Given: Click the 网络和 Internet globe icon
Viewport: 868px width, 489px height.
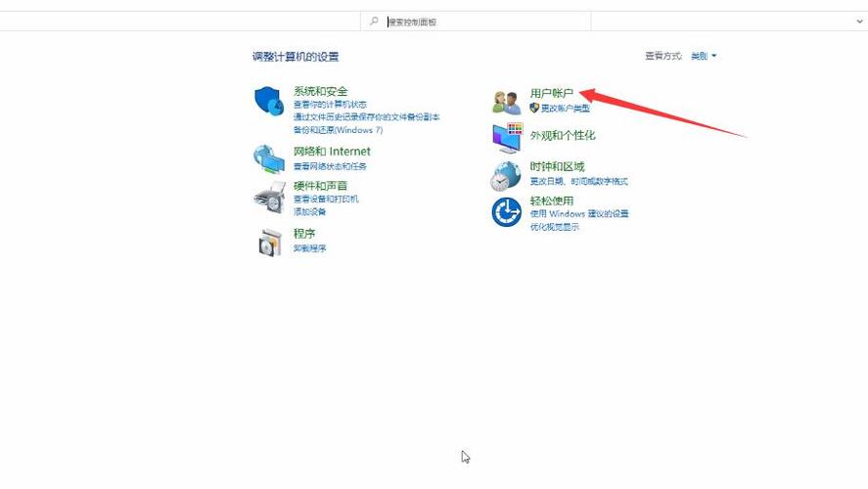Looking at the screenshot, I should coord(269,158).
